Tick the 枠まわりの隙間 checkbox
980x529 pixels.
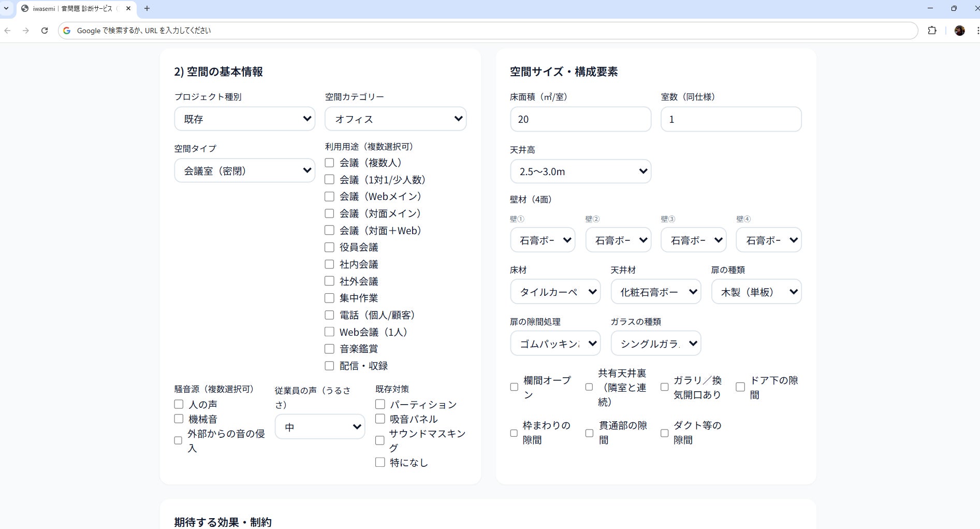[x=514, y=433]
